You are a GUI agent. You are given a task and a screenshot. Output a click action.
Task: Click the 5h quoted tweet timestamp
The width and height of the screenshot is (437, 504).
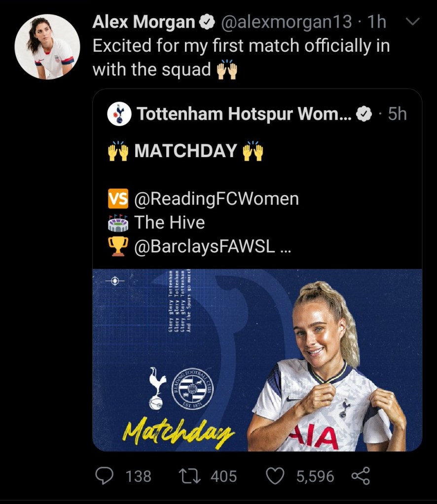tap(397, 114)
